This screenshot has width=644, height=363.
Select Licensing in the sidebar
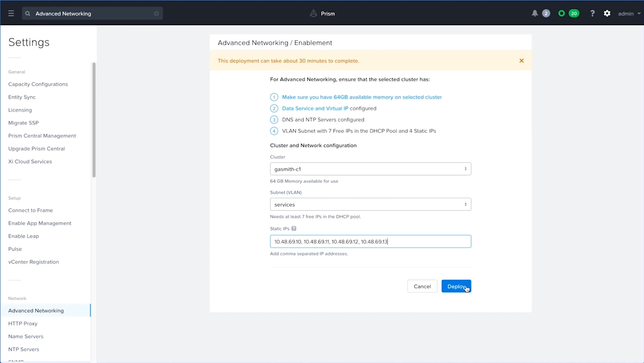[20, 110]
